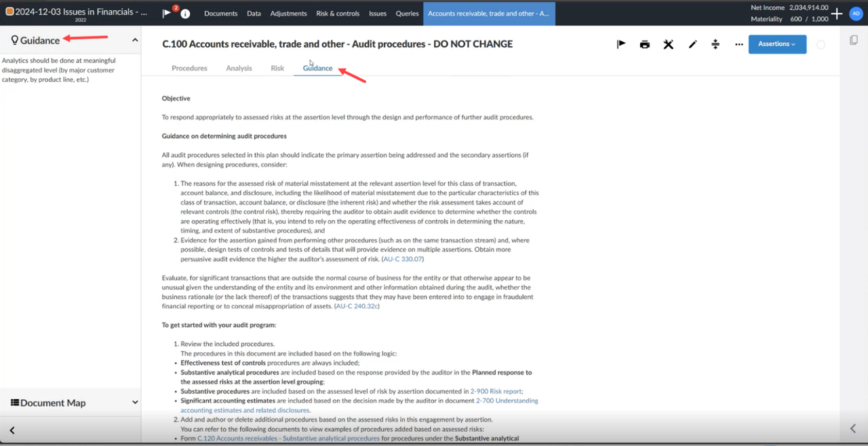This screenshot has width=868, height=446.
Task: Click the divide section icon
Action: tap(715, 44)
